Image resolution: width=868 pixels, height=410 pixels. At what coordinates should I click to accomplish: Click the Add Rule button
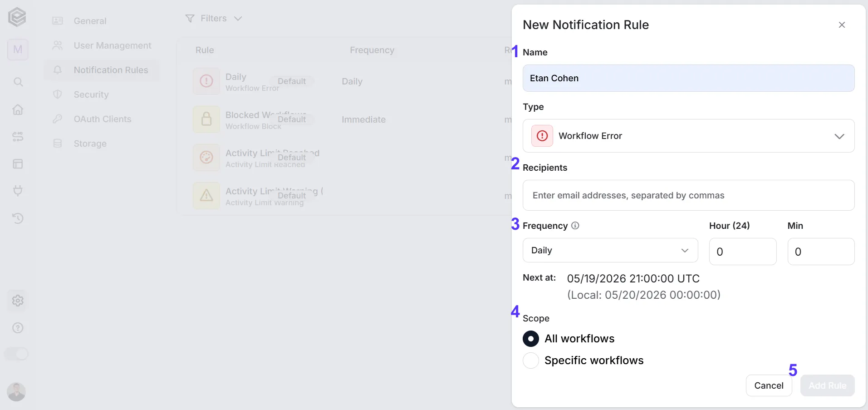click(828, 385)
